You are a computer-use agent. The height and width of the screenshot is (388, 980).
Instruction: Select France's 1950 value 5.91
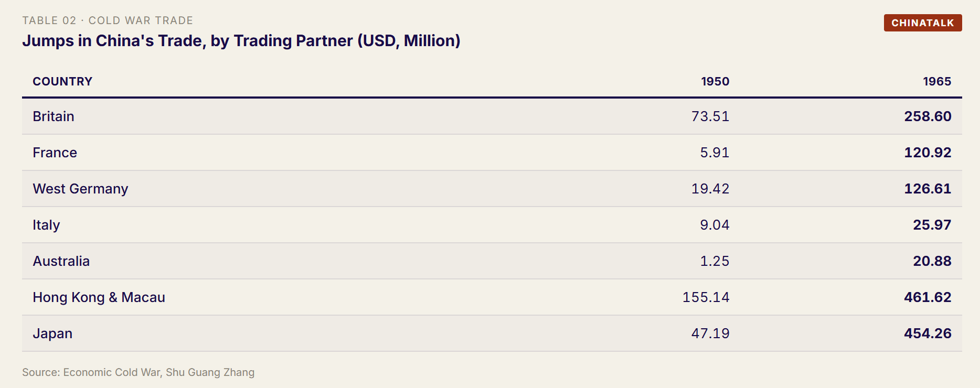[x=715, y=153]
